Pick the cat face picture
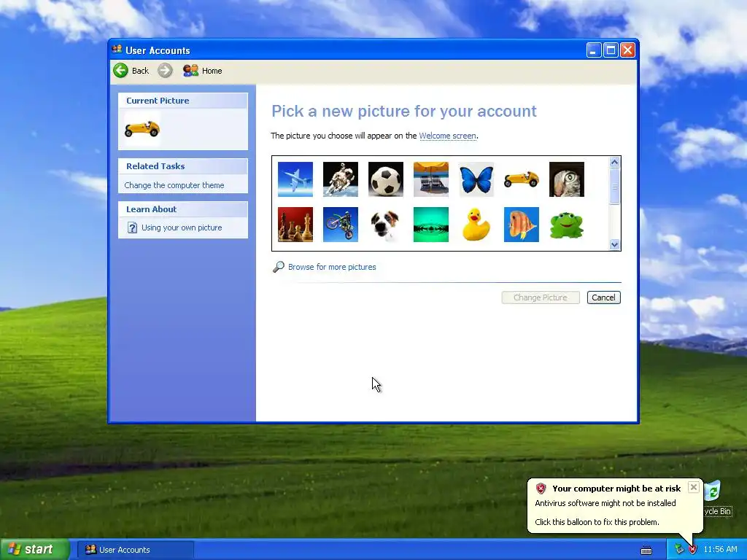 567,179
